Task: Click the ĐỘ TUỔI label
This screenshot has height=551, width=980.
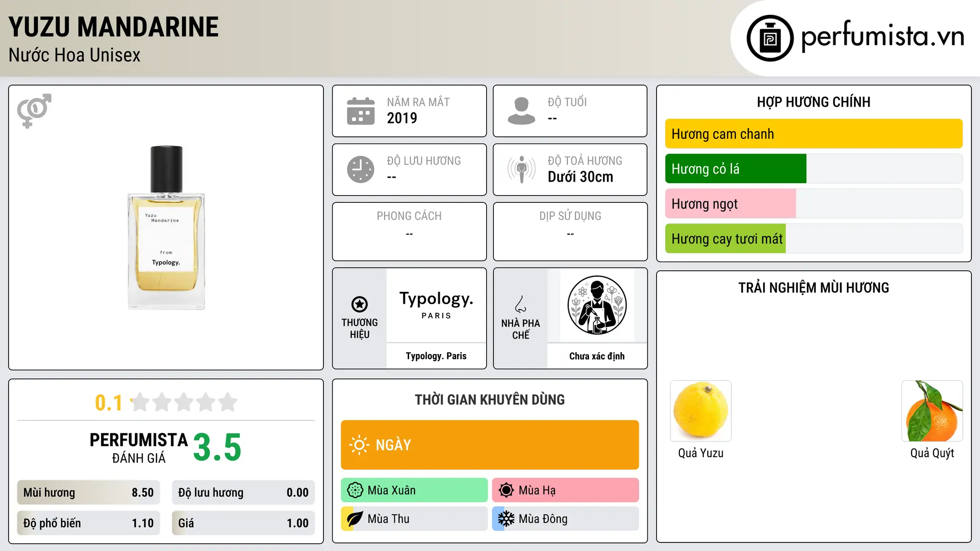Action: pyautogui.click(x=567, y=102)
